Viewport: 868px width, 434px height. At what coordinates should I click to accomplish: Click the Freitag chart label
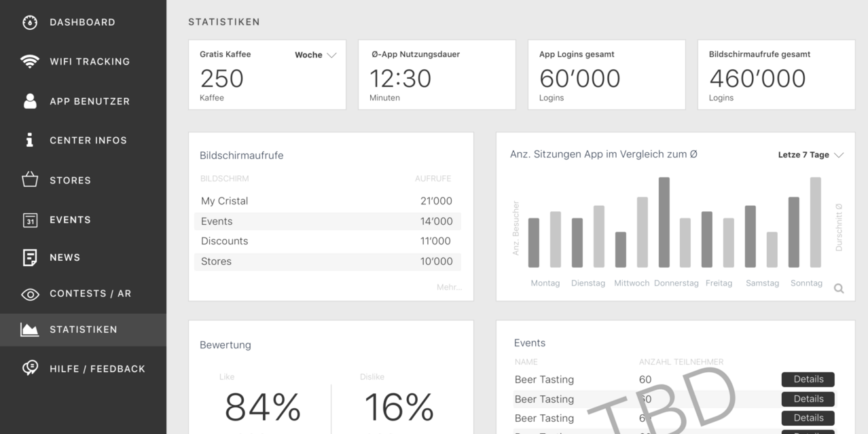[x=719, y=283]
